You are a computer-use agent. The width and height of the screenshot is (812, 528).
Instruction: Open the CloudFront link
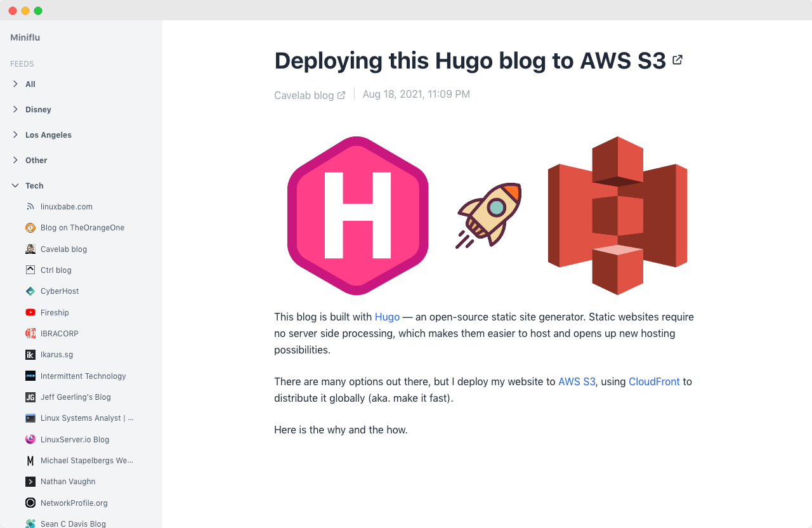[654, 381]
